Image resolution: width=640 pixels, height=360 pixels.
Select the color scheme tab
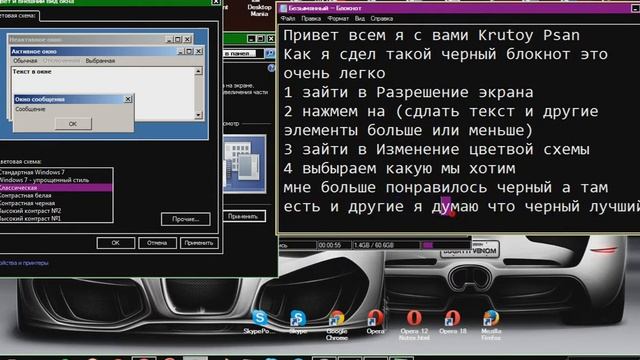(x=19, y=16)
